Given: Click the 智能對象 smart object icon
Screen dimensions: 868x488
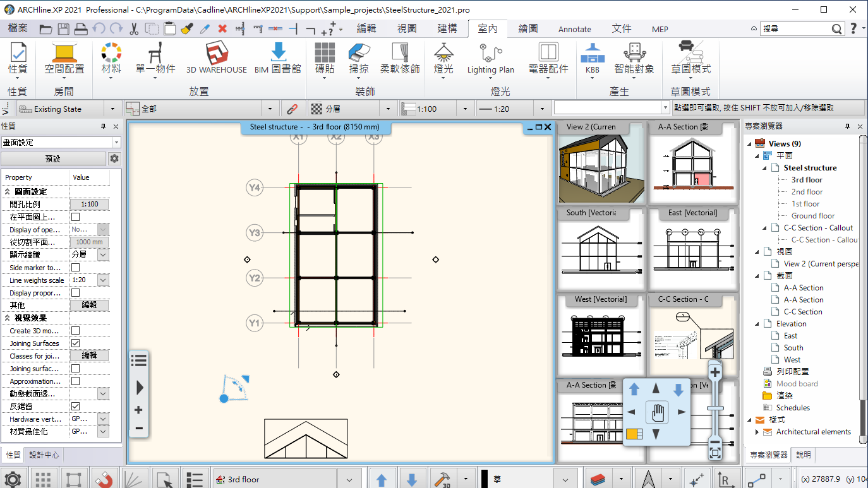Looking at the screenshot, I should pos(634,53).
